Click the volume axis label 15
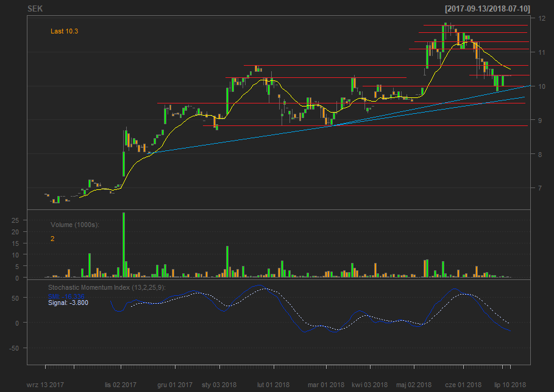This screenshot has width=554, height=392. tap(15, 243)
